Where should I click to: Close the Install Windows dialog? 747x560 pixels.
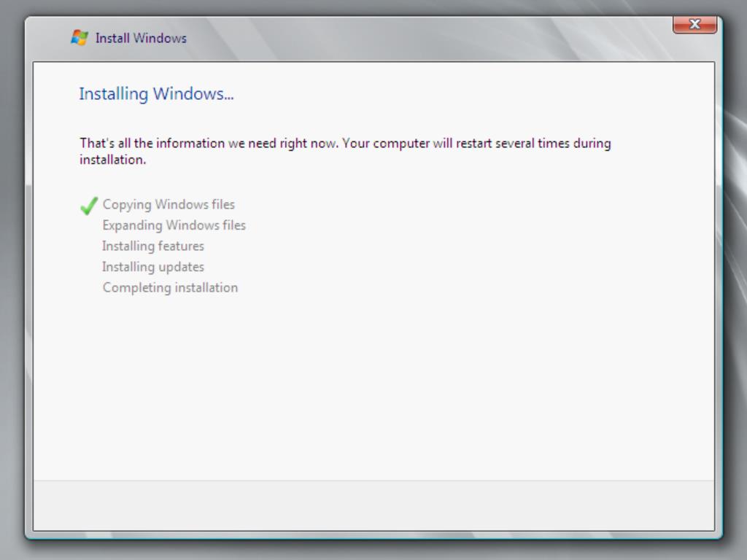click(x=694, y=25)
